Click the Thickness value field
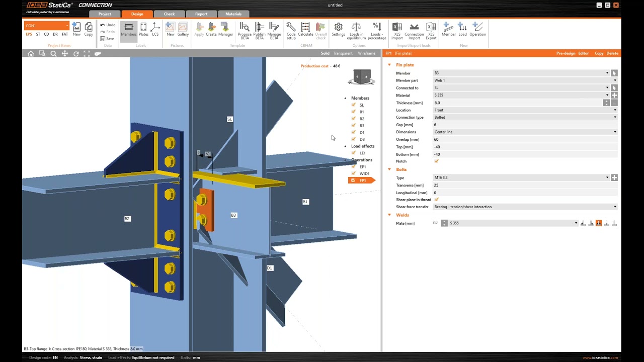Viewport: 644px width, 362px height. 518,103
